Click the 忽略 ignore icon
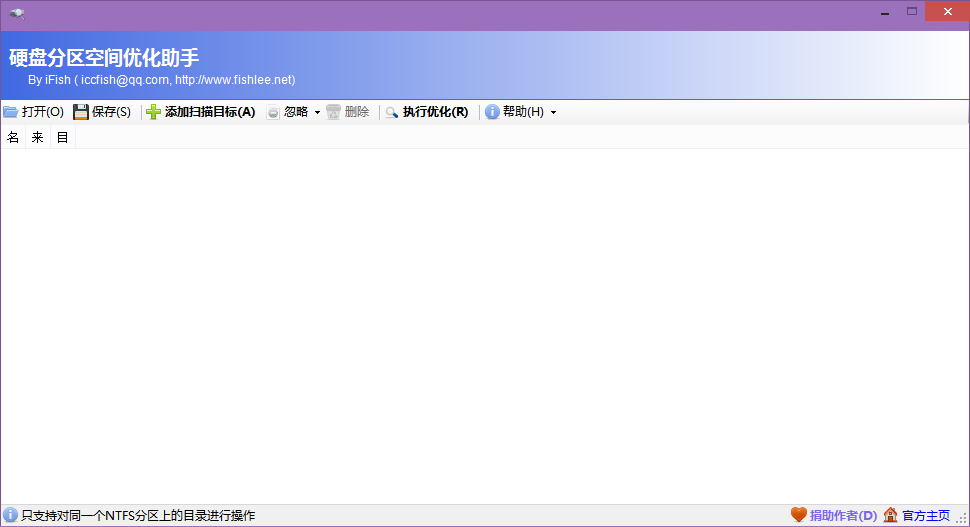This screenshot has width=970, height=527. point(273,113)
